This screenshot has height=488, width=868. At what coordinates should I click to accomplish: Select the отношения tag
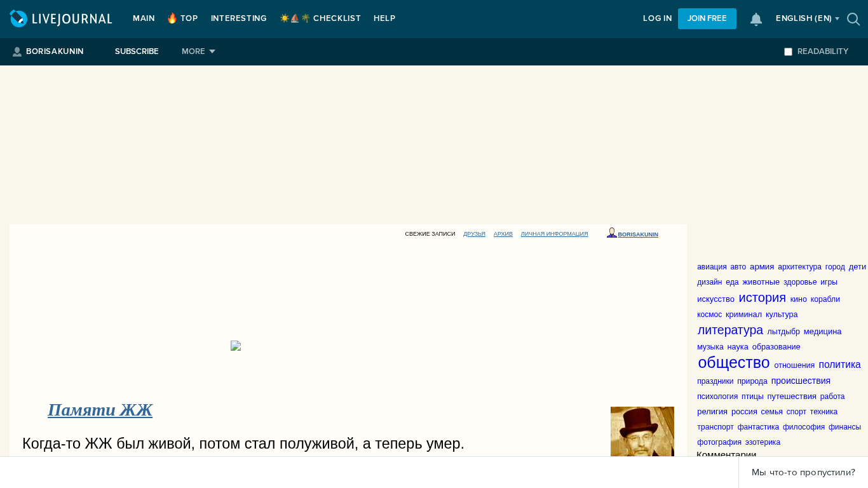pos(794,365)
